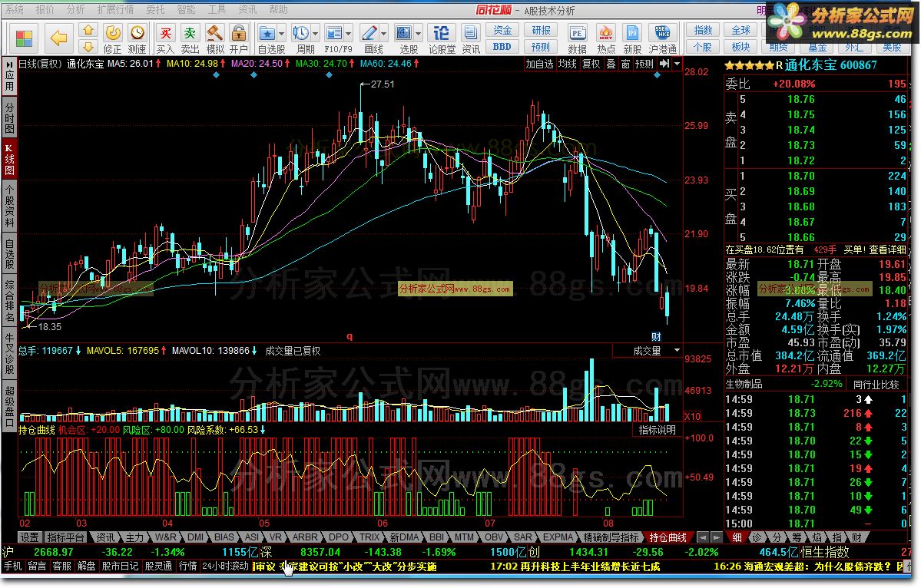Toggle the 均线 moving average display
The height and width of the screenshot is (588, 921).
(568, 64)
